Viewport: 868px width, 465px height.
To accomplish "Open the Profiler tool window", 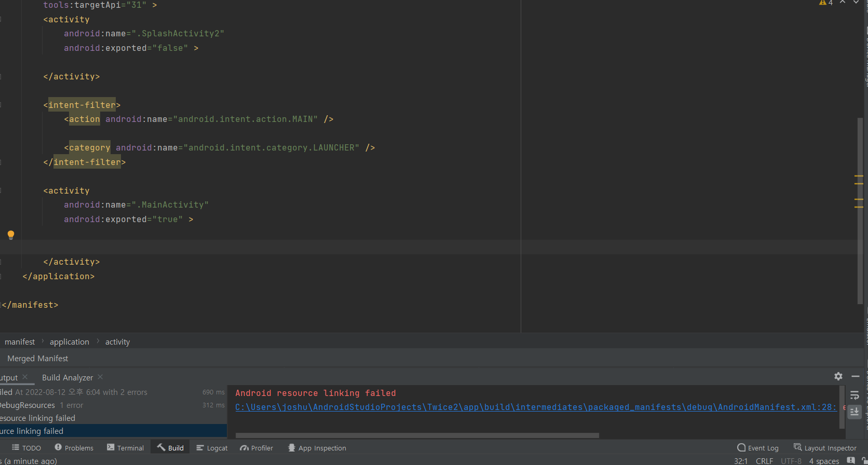I will tap(256, 448).
